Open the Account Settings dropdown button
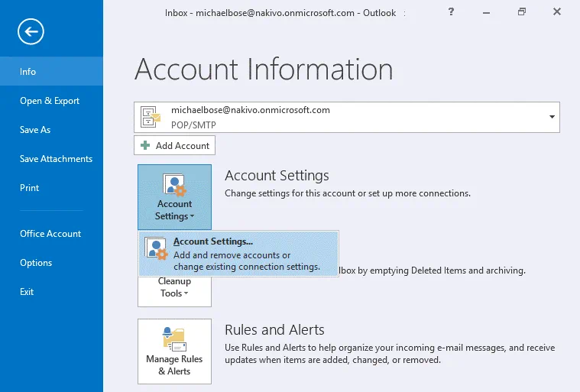 174,196
